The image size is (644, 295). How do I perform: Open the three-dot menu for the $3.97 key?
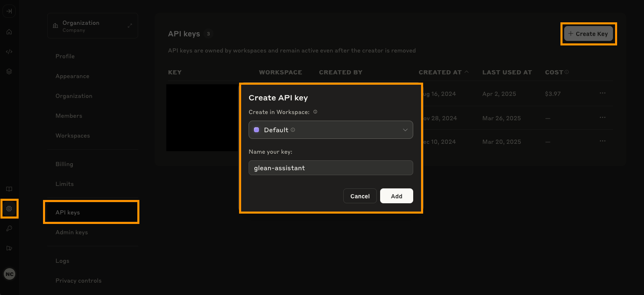(x=602, y=93)
